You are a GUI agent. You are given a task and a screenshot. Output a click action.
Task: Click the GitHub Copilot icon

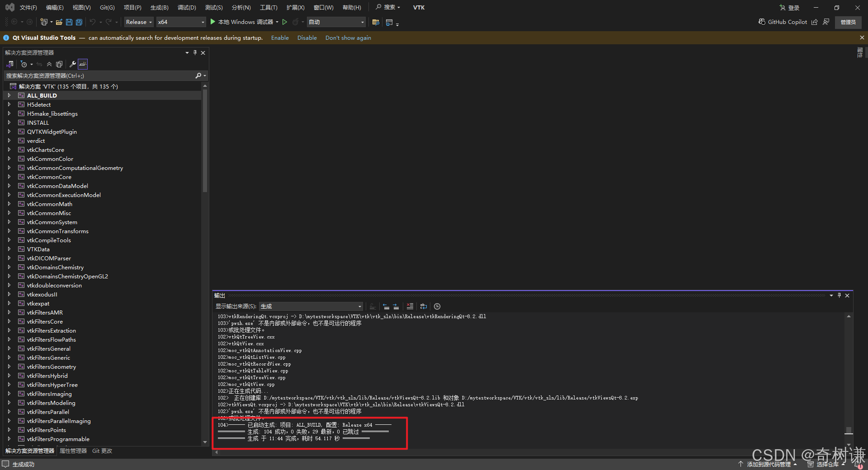point(762,22)
